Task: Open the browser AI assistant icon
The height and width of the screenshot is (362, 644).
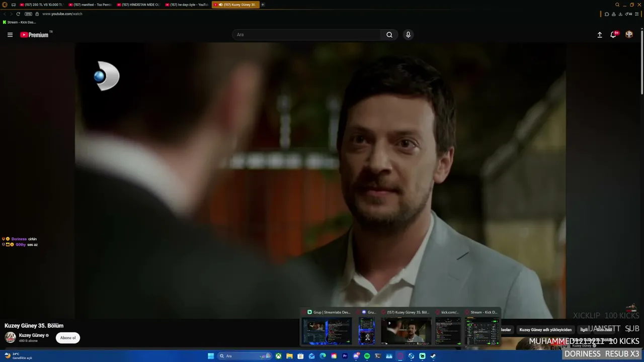Action: click(x=629, y=14)
